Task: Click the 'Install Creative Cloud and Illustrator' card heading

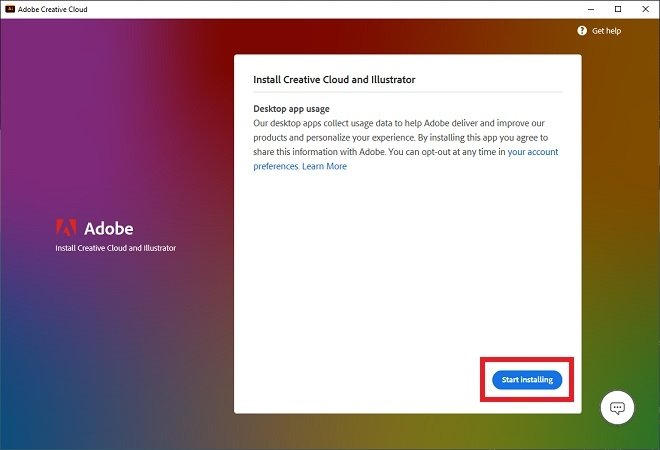Action: point(334,80)
